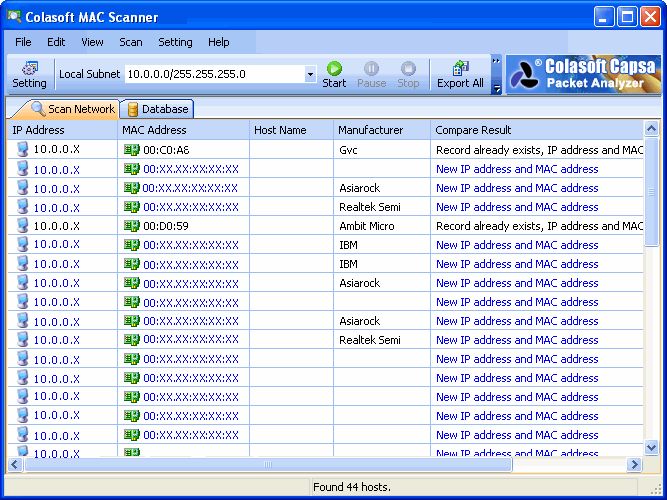667x500 pixels.
Task: Click the vertical scrollbar down arrow
Action: click(652, 449)
